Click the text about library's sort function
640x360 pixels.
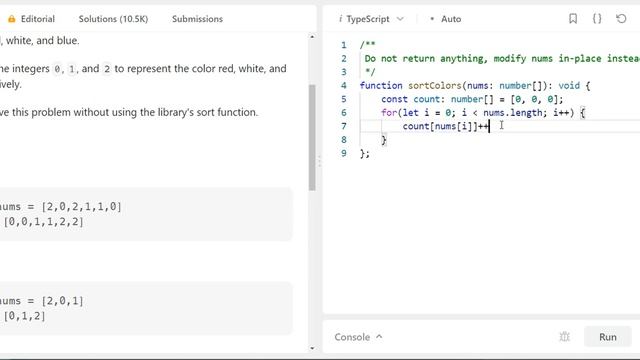click(x=129, y=112)
